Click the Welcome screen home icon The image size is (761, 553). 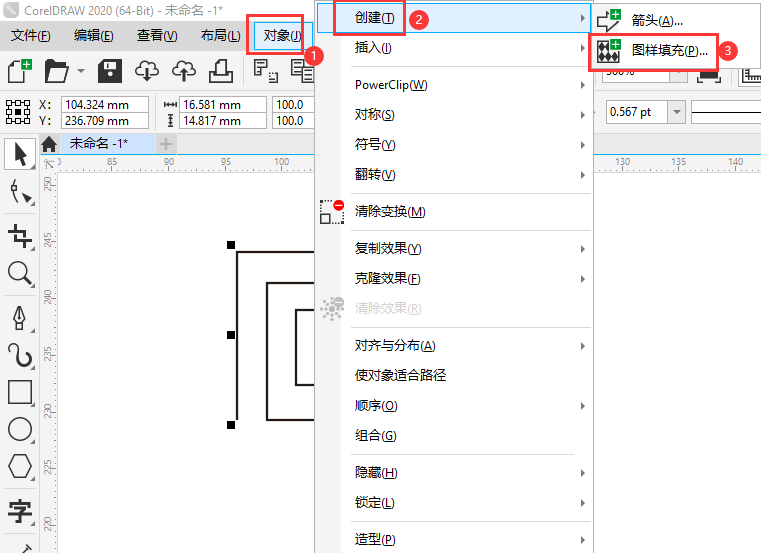click(49, 144)
